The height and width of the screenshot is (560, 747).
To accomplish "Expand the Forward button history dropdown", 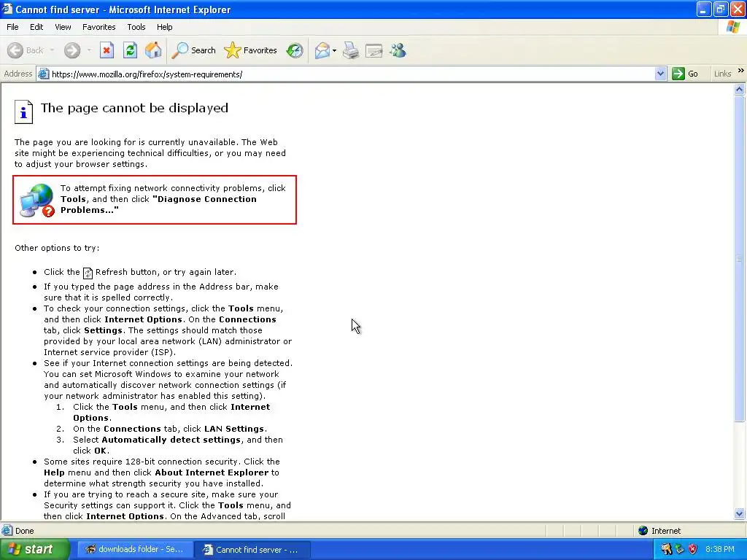I will (89, 50).
